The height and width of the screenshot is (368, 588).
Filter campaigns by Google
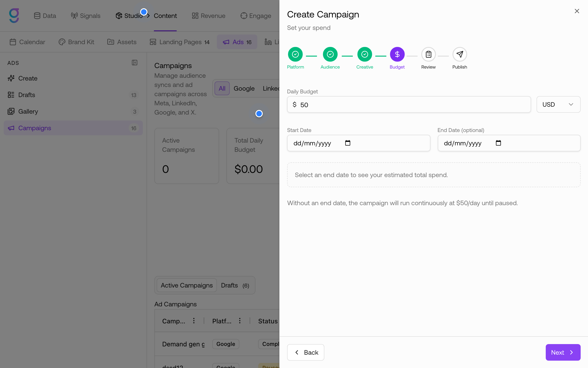tap(244, 88)
